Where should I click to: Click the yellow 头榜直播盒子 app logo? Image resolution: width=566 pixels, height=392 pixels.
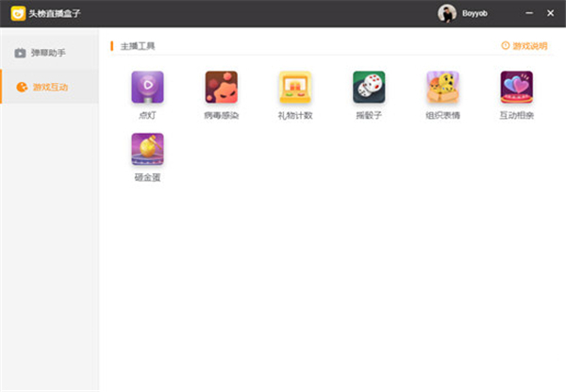click(18, 13)
